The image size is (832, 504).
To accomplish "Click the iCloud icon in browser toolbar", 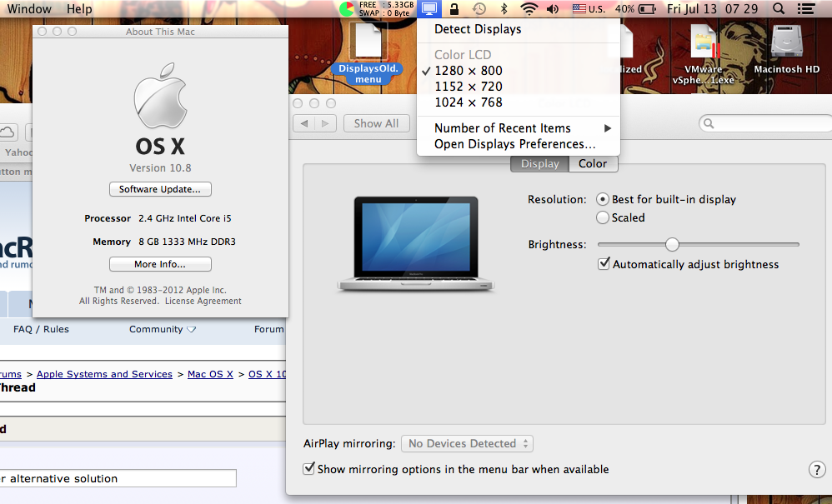I will pos(8,132).
